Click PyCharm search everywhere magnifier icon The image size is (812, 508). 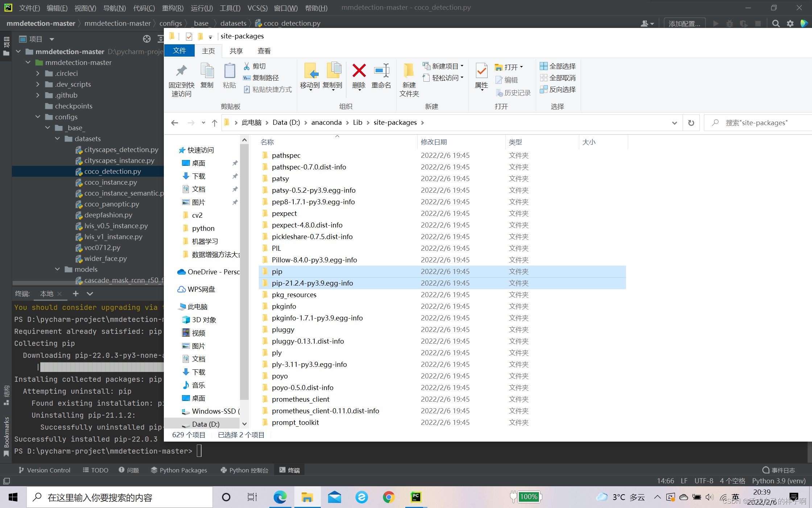tap(776, 24)
